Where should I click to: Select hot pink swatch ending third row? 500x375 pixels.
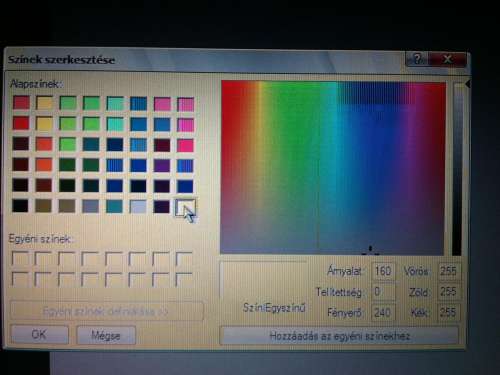pyautogui.click(x=185, y=146)
